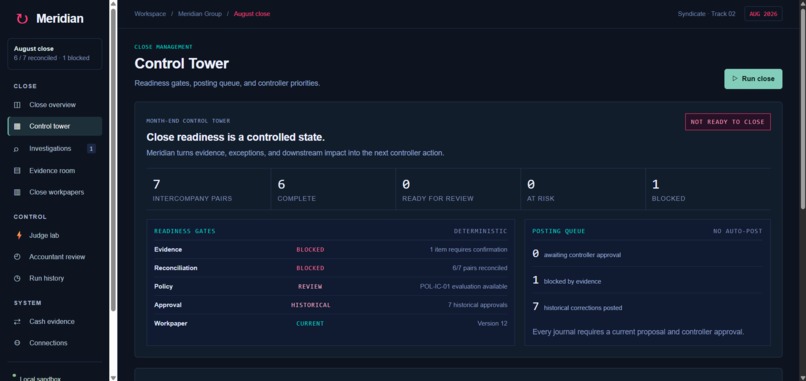This screenshot has height=381, width=806.
Task: Click the sidebar vertical scrollbar
Action: coord(113,159)
